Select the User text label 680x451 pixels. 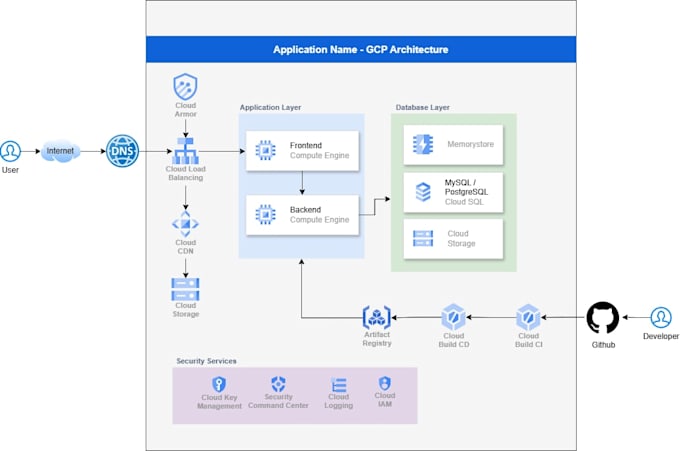point(10,170)
